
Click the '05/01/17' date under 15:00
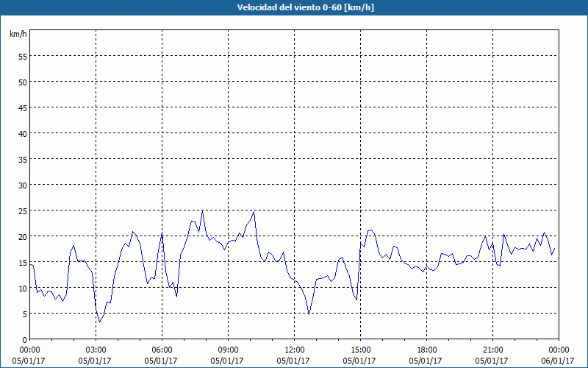coord(359,361)
